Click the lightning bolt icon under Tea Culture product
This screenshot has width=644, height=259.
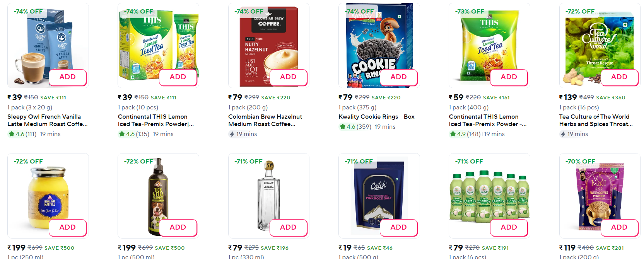[563, 134]
